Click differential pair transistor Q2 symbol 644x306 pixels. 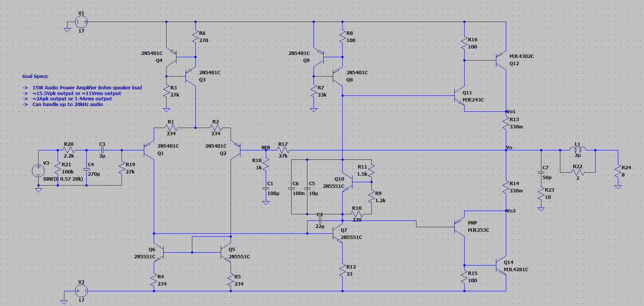[x=236, y=150]
